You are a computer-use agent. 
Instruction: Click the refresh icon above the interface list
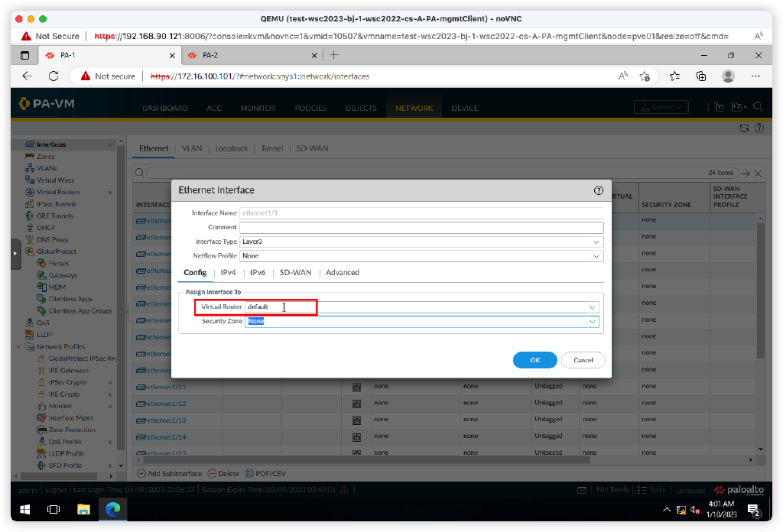(x=744, y=129)
